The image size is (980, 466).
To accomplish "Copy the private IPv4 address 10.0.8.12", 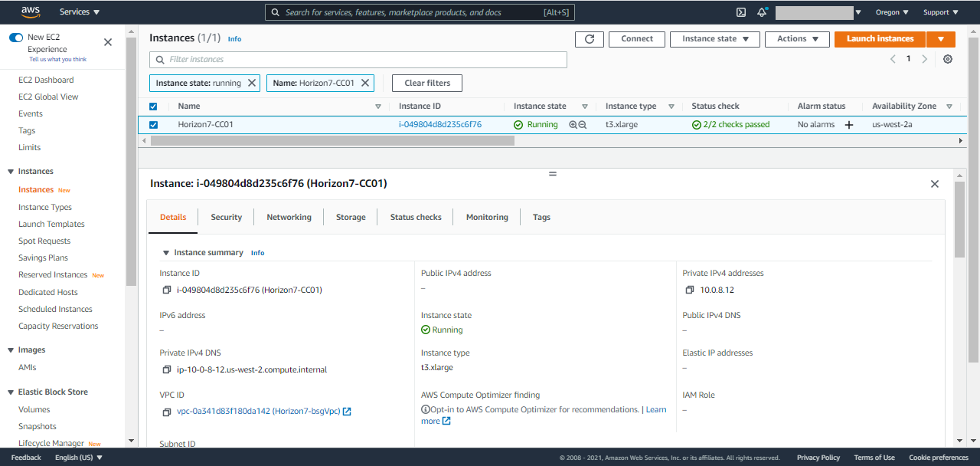I will click(688, 289).
